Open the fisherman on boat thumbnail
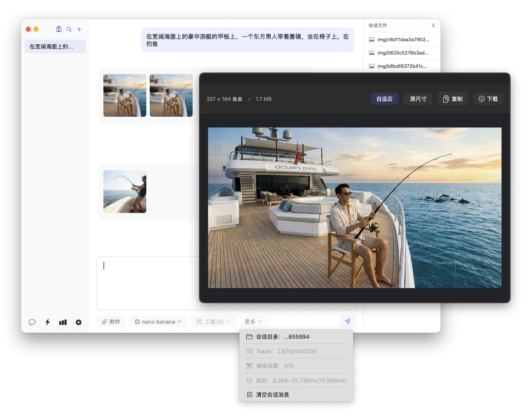This screenshot has width=532, height=419. click(x=125, y=191)
